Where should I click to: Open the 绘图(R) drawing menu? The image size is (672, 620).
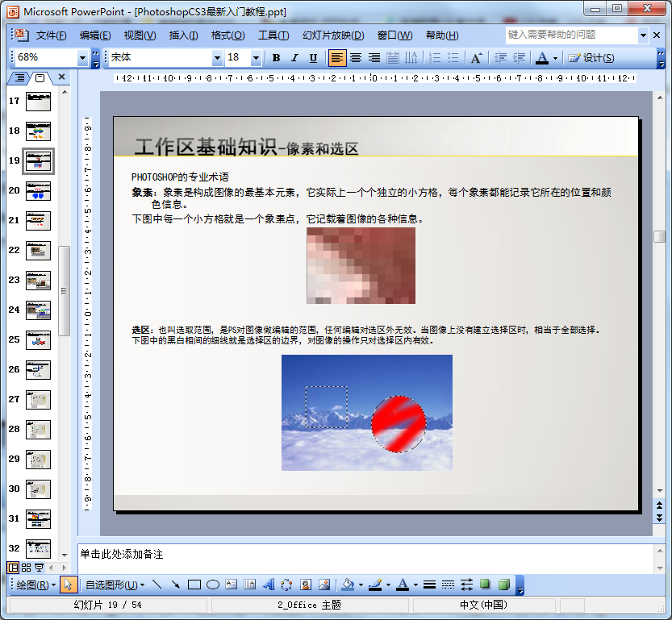tap(36, 585)
